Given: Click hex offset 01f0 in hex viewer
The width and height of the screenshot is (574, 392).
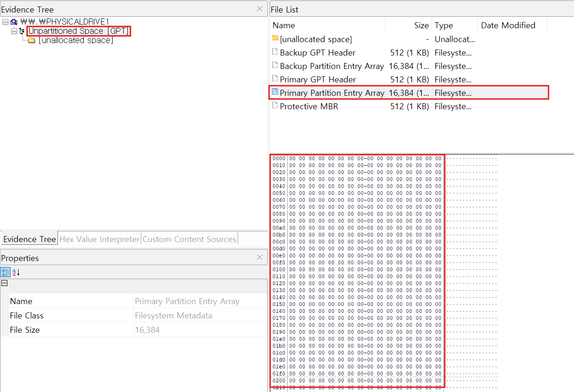Looking at the screenshot, I should pos(279,373).
